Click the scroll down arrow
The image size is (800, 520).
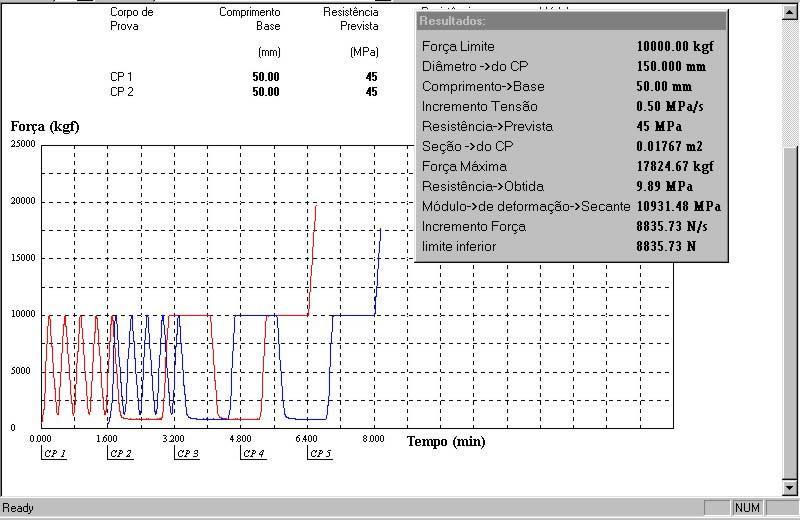(790, 486)
